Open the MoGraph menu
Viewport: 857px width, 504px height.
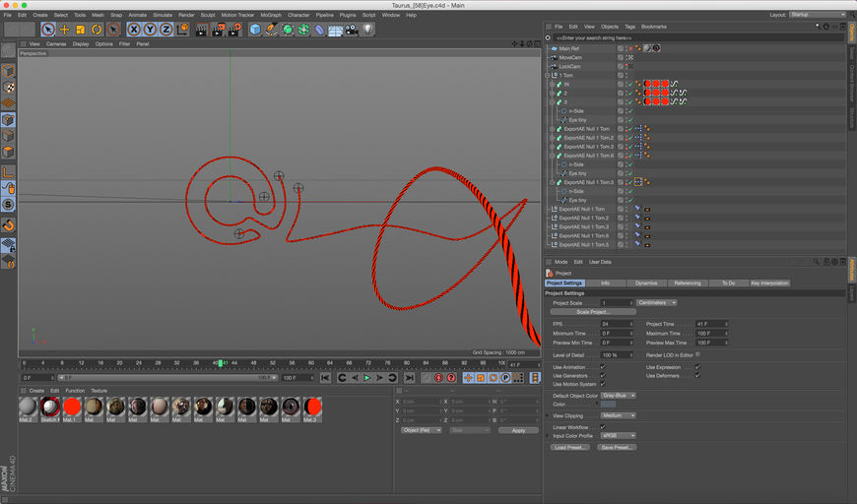coord(271,15)
